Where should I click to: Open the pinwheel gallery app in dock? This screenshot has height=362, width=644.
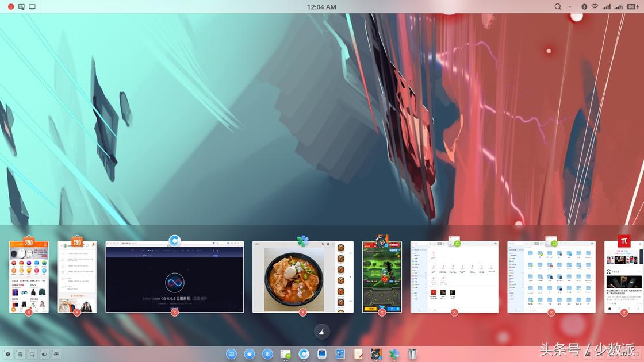[394, 354]
